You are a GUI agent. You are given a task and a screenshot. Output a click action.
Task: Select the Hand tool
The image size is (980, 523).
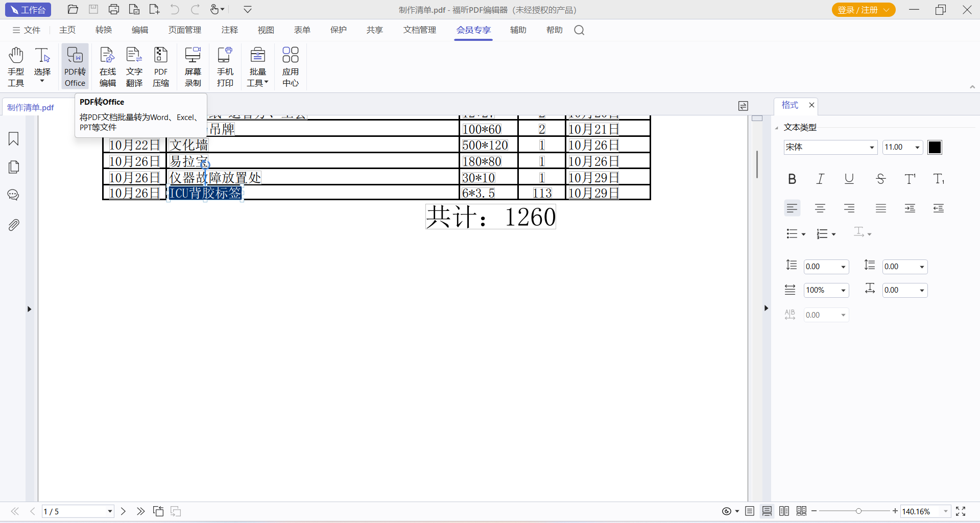16,66
